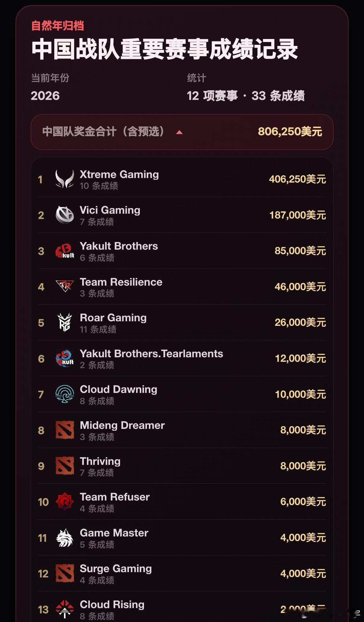This screenshot has width=364, height=622.
Task: Open the Yakult Brothers logo icon
Action: coord(65,251)
